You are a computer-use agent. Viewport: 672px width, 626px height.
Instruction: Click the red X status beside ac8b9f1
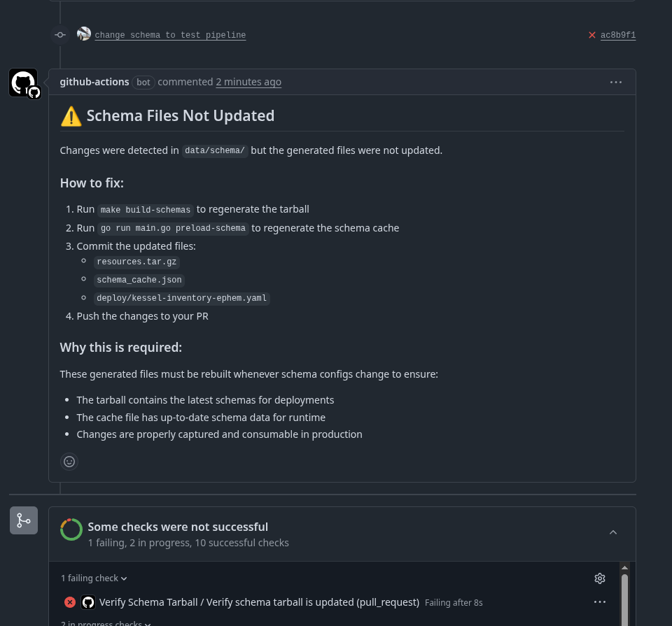pyautogui.click(x=592, y=35)
